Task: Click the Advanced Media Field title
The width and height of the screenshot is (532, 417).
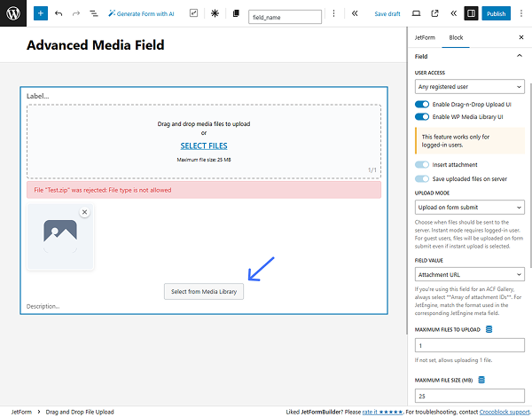Action: pos(96,45)
